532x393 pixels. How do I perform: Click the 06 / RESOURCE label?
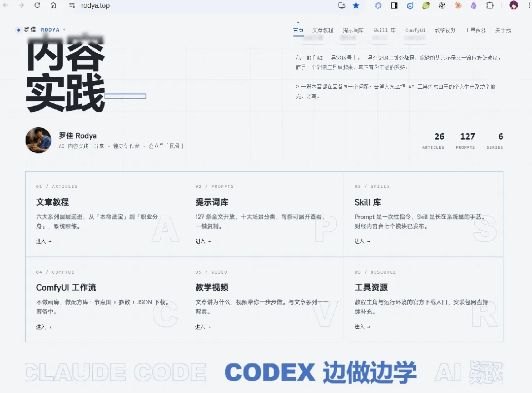[375, 272]
